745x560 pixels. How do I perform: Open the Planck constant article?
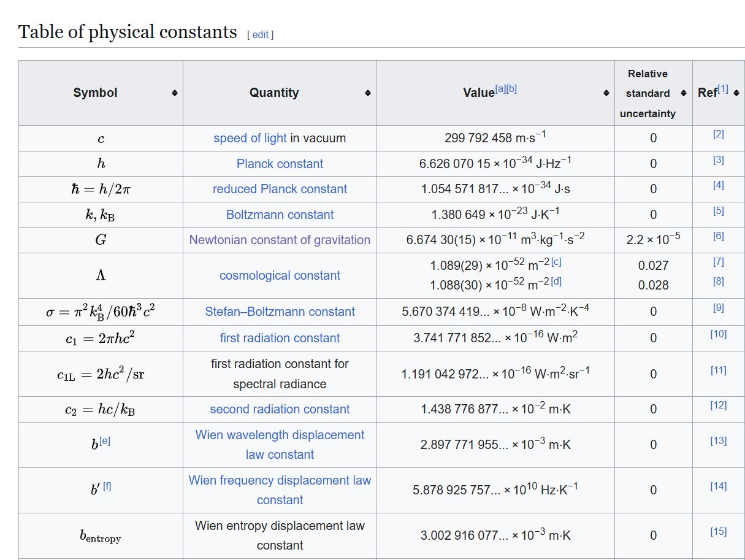tap(280, 164)
